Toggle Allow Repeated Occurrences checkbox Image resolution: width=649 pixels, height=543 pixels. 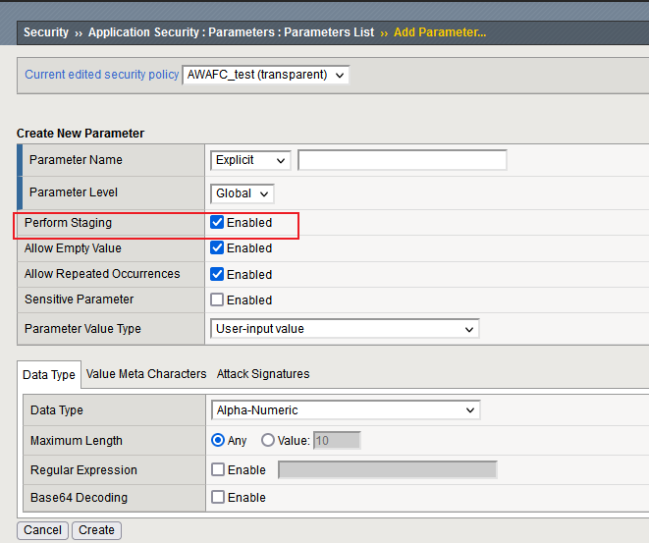point(217,274)
